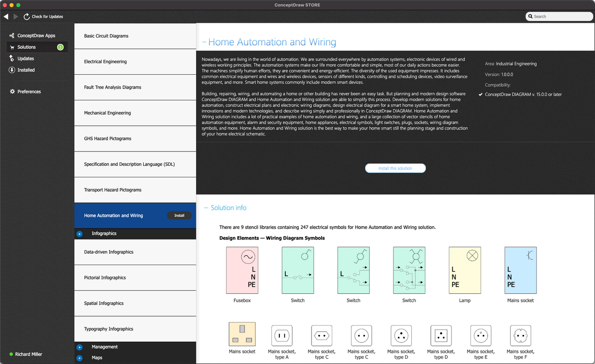Select Fault Tree Analysis Diagrams solution
The width and height of the screenshot is (595, 364).
(x=135, y=87)
